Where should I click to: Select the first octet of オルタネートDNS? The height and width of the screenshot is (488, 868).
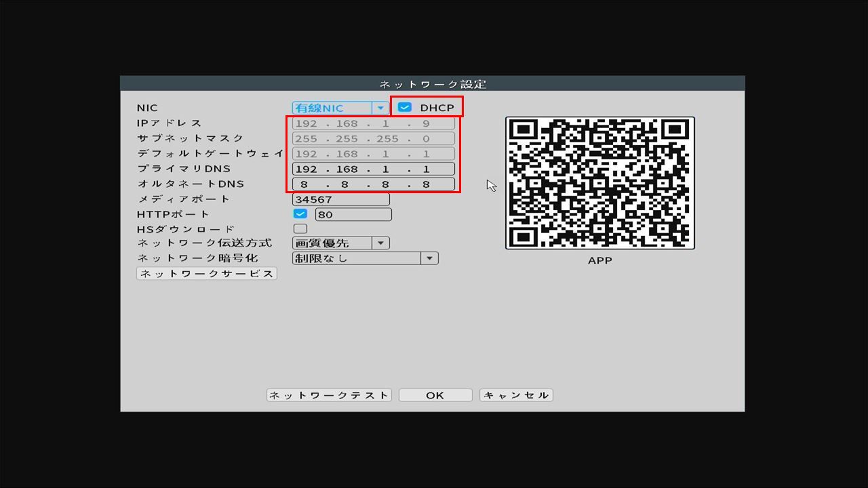[304, 184]
